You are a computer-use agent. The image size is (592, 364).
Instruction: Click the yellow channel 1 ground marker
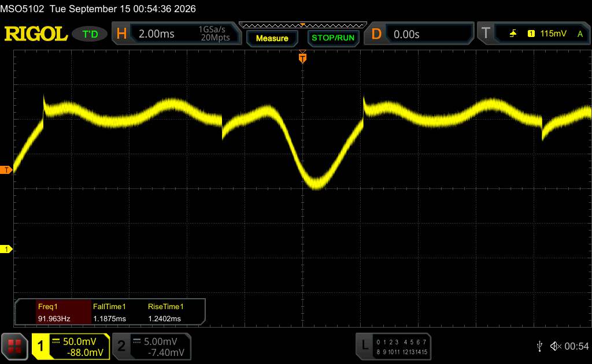pyautogui.click(x=6, y=249)
